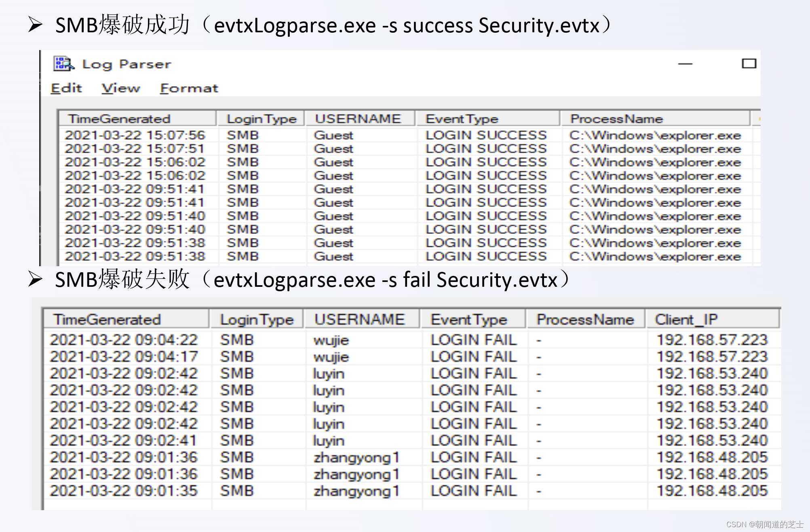Click the explorer.exe ProcessName cell
Image resolution: width=810 pixels, height=532 pixels.
(x=655, y=135)
